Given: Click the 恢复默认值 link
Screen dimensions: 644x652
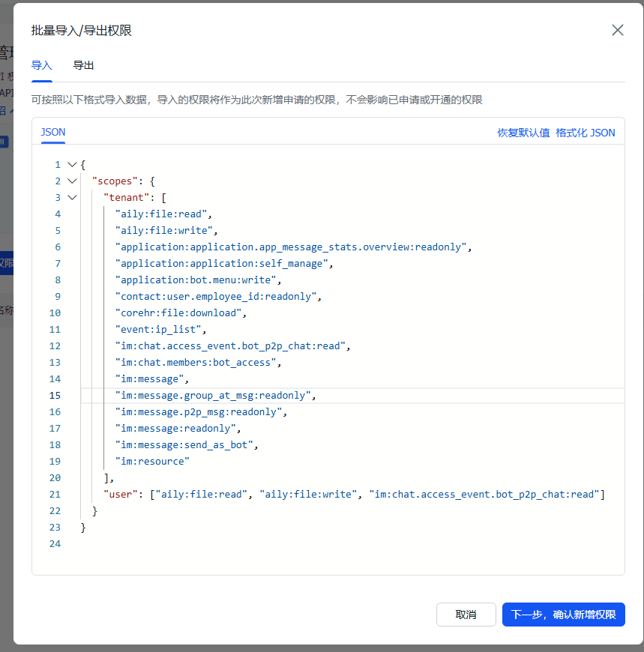Looking at the screenshot, I should click(x=523, y=133).
